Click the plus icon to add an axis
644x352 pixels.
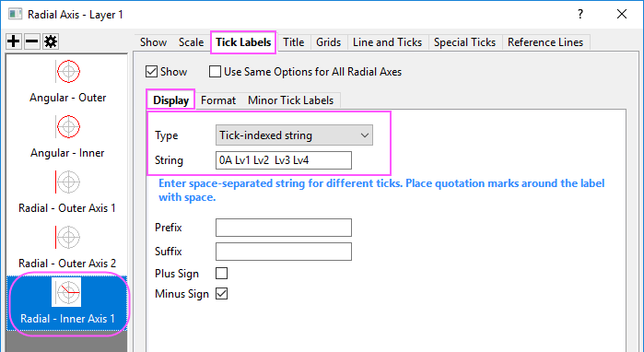14,41
